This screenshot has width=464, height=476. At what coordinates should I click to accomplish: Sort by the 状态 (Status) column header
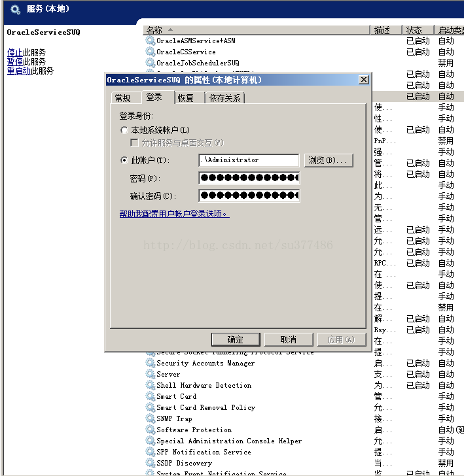pyautogui.click(x=418, y=30)
